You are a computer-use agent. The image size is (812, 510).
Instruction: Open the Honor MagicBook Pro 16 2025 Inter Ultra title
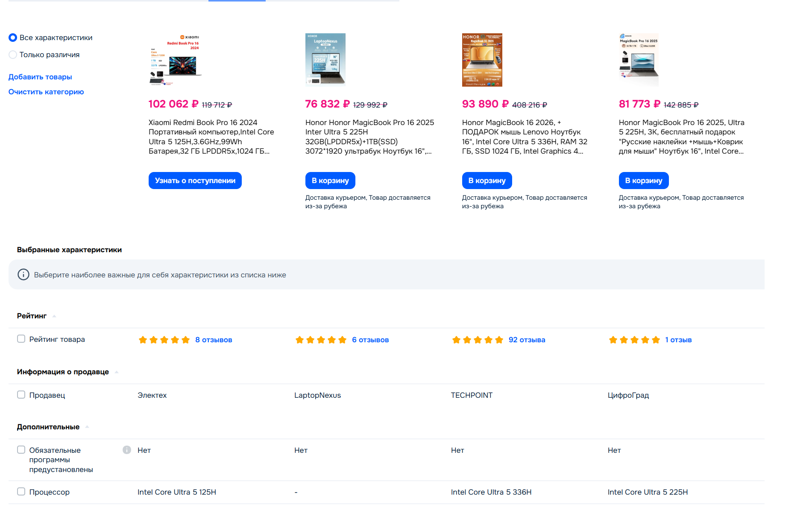pos(370,137)
